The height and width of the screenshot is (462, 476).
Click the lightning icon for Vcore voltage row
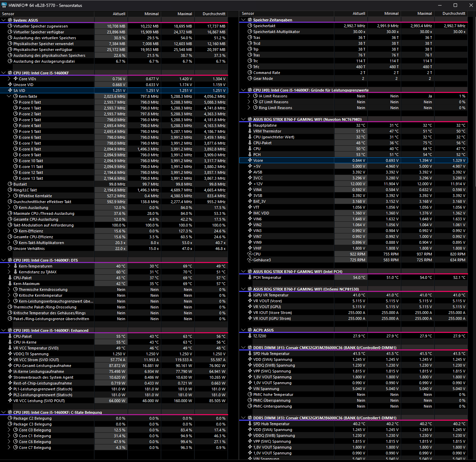[250, 160]
